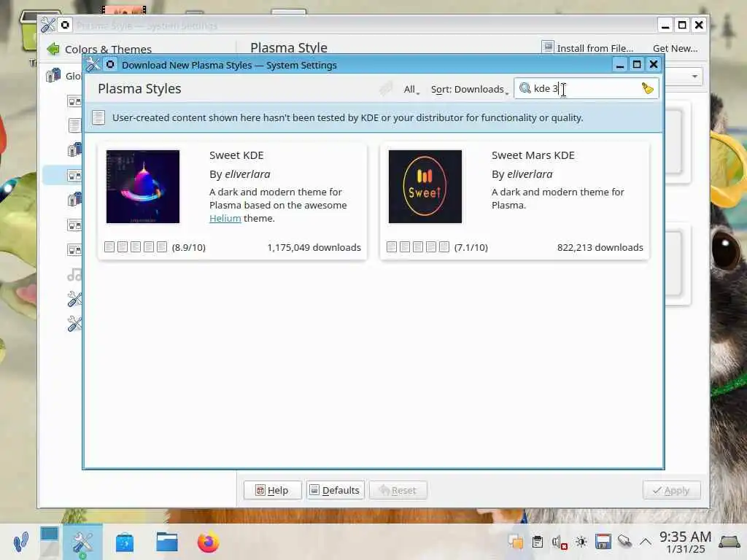Open the 'Sort: Downloads' dropdown
The height and width of the screenshot is (560, 747).
(x=469, y=90)
